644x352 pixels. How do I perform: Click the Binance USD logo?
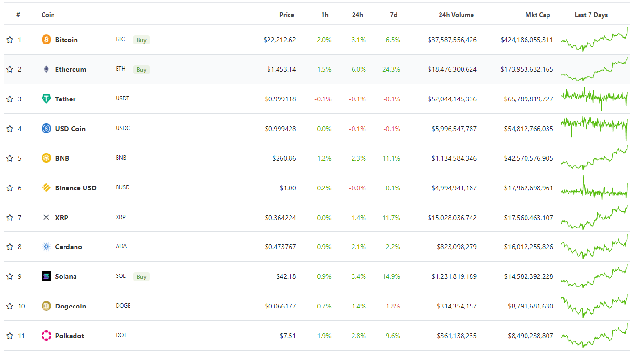(46, 188)
